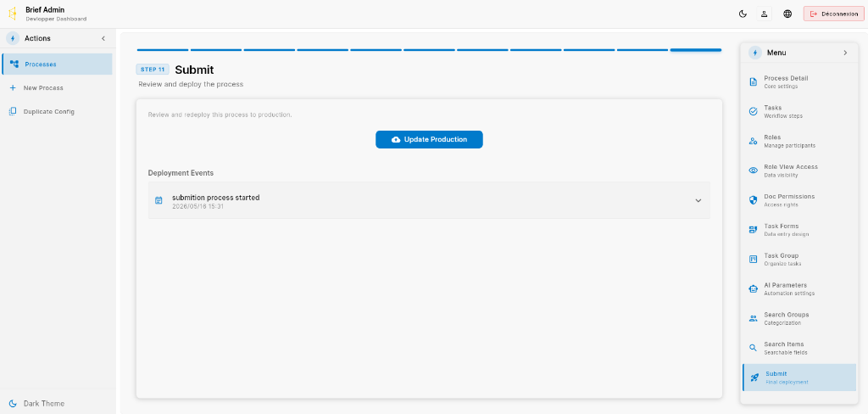The image size is (868, 414).
Task: Click the Task Forms icon
Action: point(753,229)
